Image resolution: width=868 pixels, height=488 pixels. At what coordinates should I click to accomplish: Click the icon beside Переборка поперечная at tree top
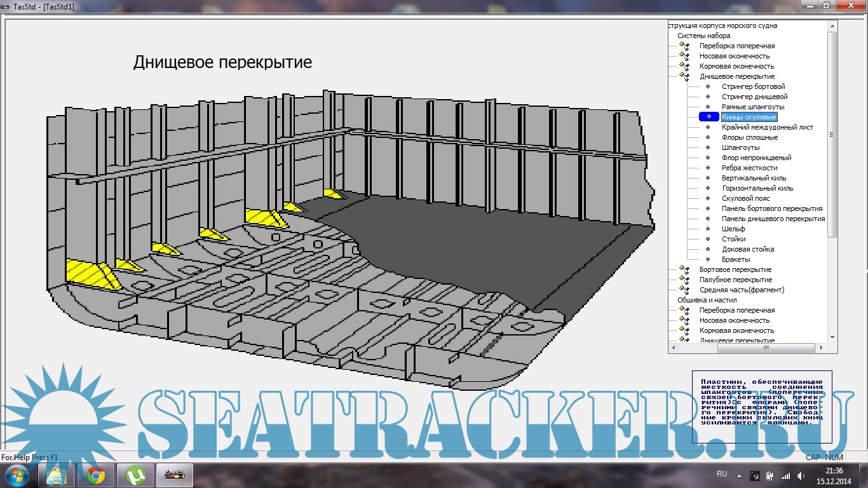pyautogui.click(x=684, y=46)
